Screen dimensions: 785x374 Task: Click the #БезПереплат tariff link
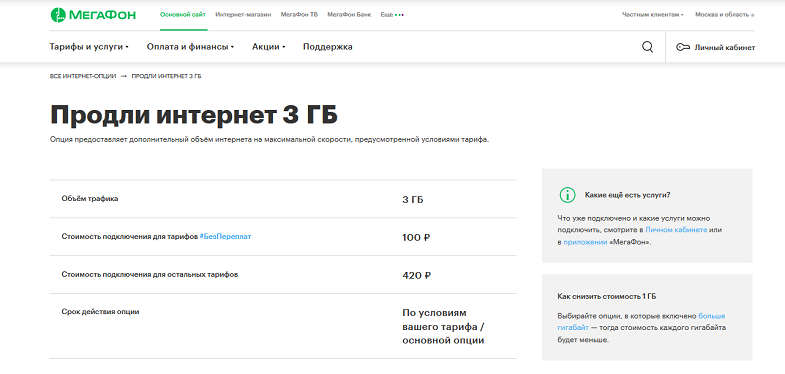pyautogui.click(x=225, y=236)
